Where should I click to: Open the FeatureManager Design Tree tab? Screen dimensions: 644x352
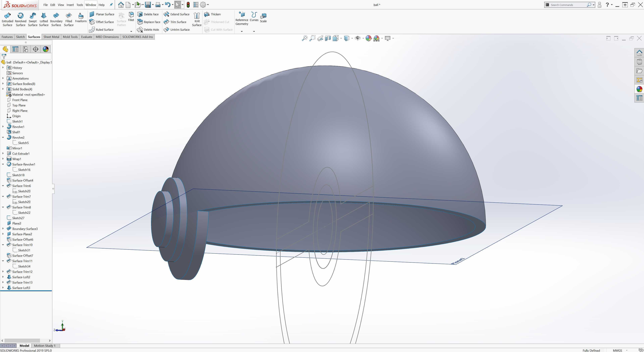click(x=5, y=49)
